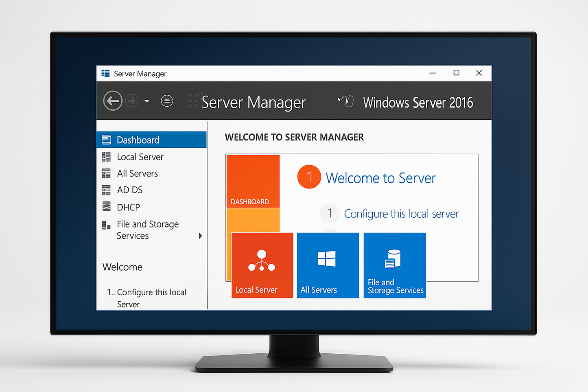This screenshot has width=588, height=392.
Task: Click the forward navigation arrow
Action: (132, 101)
